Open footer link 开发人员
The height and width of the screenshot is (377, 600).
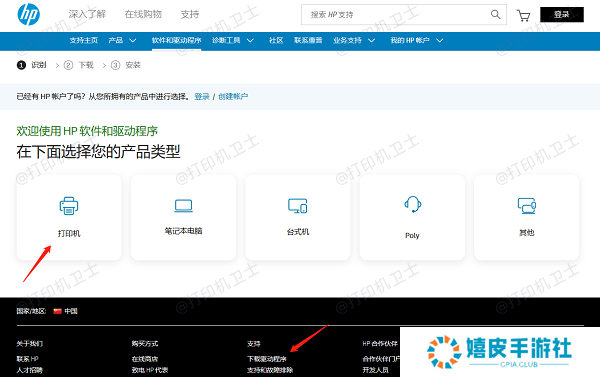pyautogui.click(x=375, y=370)
